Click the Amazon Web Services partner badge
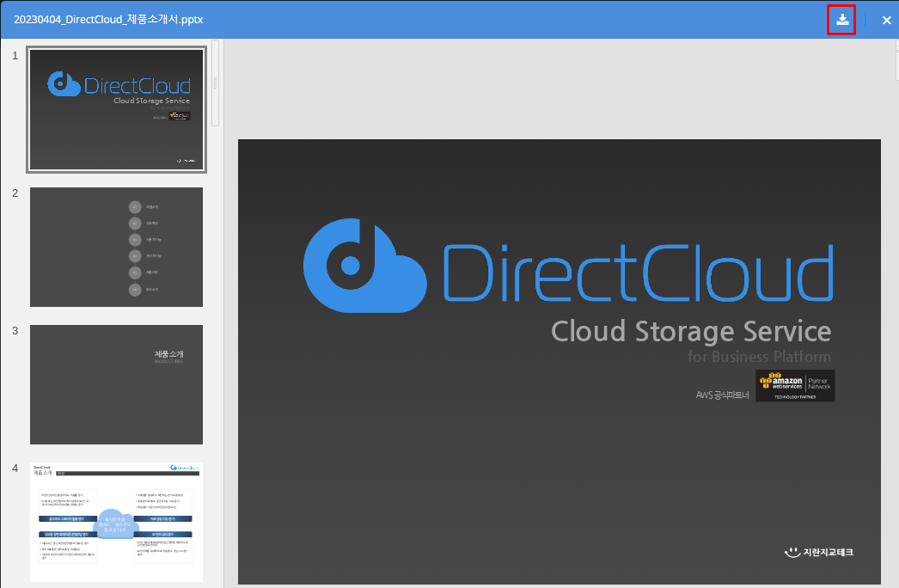Viewport: 899px width, 588px height. click(x=794, y=386)
